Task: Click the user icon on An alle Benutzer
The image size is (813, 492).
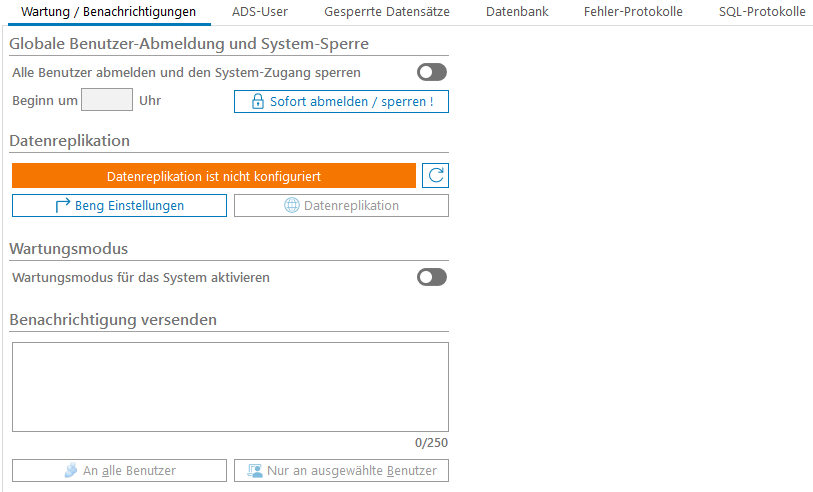Action: point(70,471)
